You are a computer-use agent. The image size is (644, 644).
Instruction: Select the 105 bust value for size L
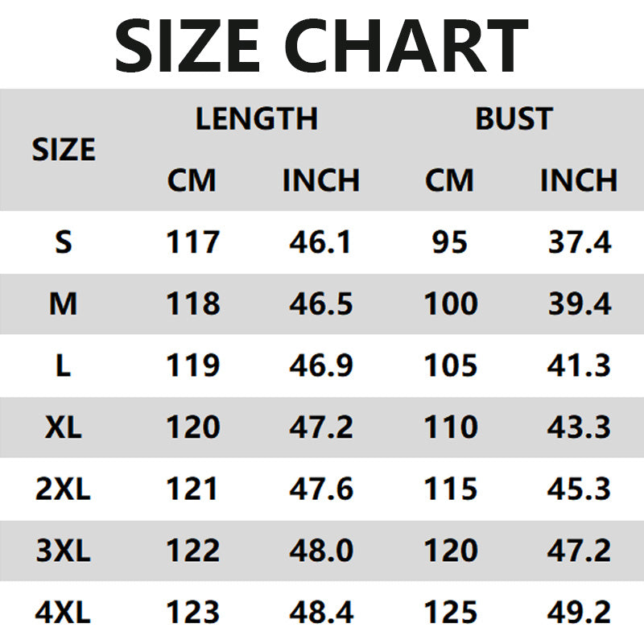point(450,365)
